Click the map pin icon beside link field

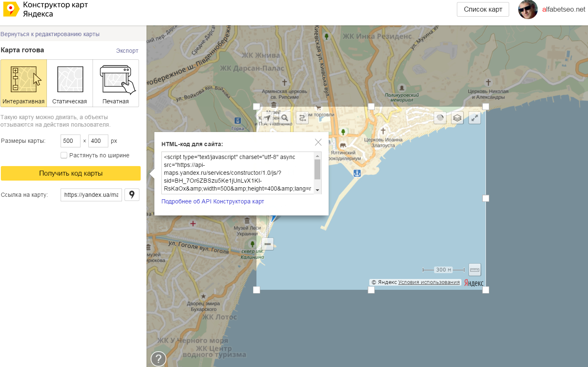132,195
